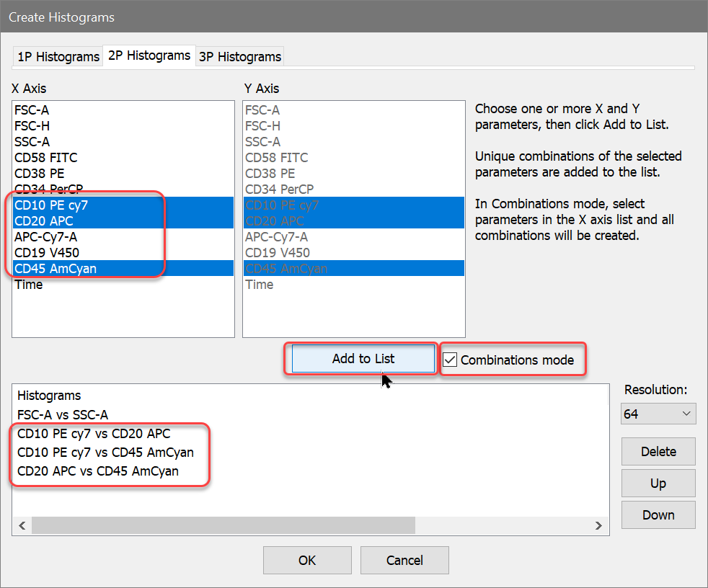Click the histogram list left scroll arrow
Image resolution: width=708 pixels, height=588 pixels.
tap(22, 526)
